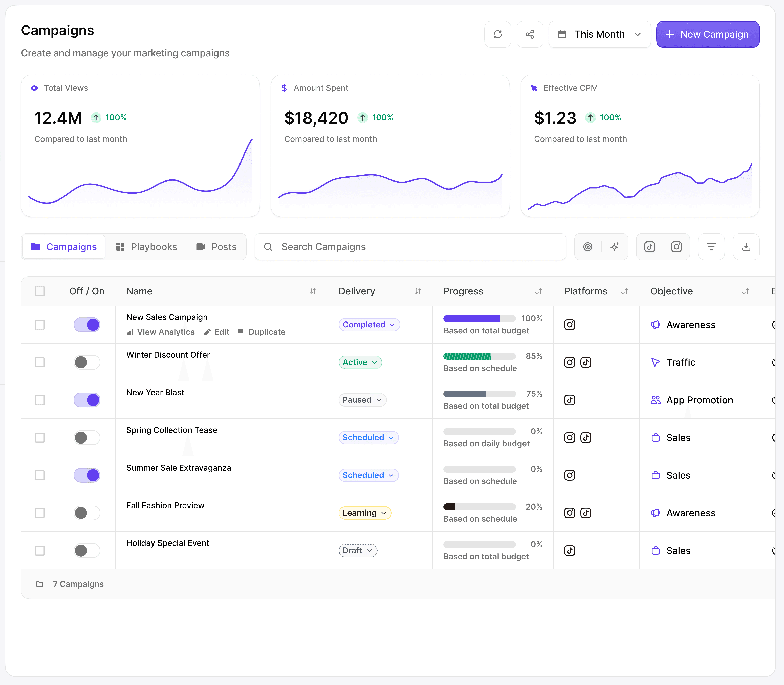
Task: Sort table by Name column arrows
Action: pyautogui.click(x=313, y=291)
